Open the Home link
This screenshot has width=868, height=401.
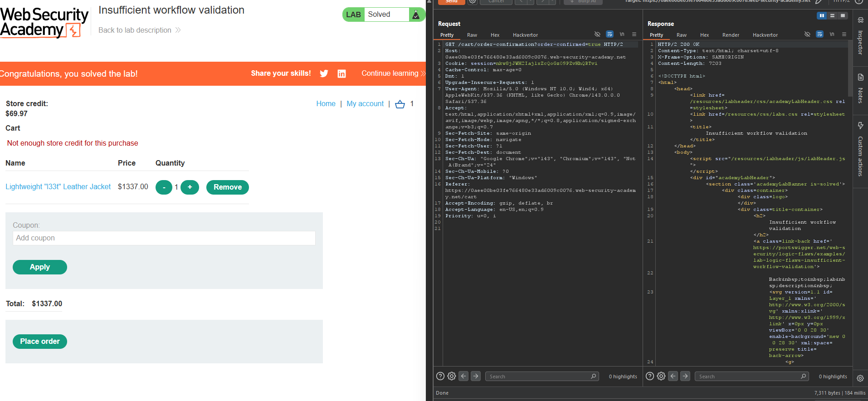click(326, 104)
